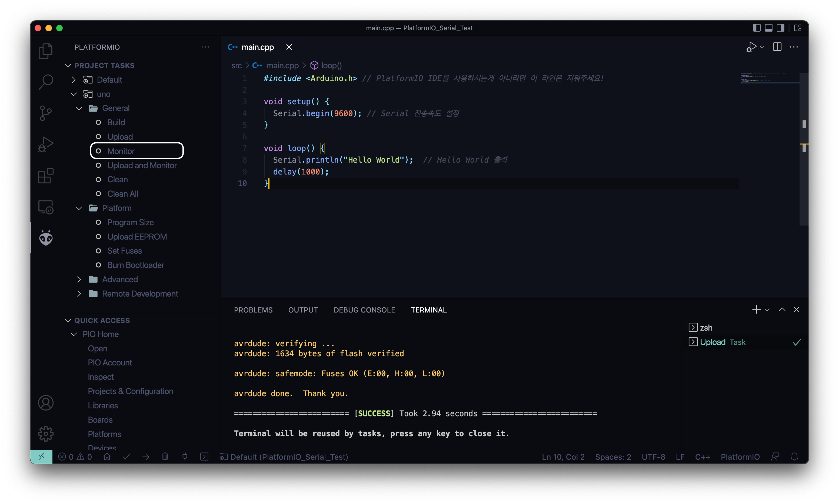Toggle the secondary side bar layout button
Screen dimensions: 839x504
[781, 28]
